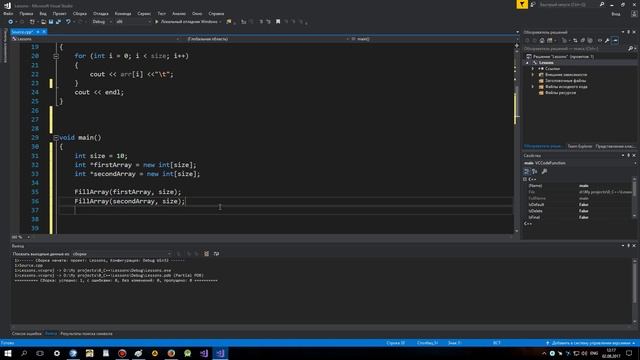Open the Сборка menu
The image size is (640, 360).
click(x=80, y=13)
